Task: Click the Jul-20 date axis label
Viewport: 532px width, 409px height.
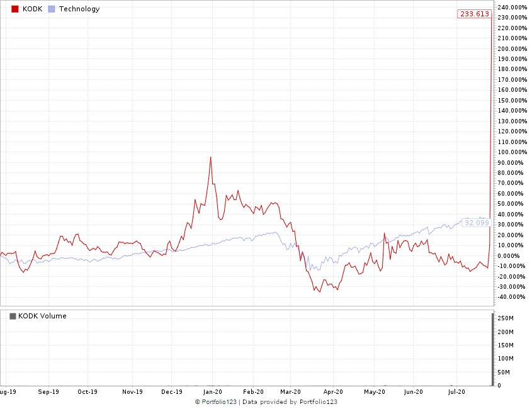Action: tap(456, 392)
